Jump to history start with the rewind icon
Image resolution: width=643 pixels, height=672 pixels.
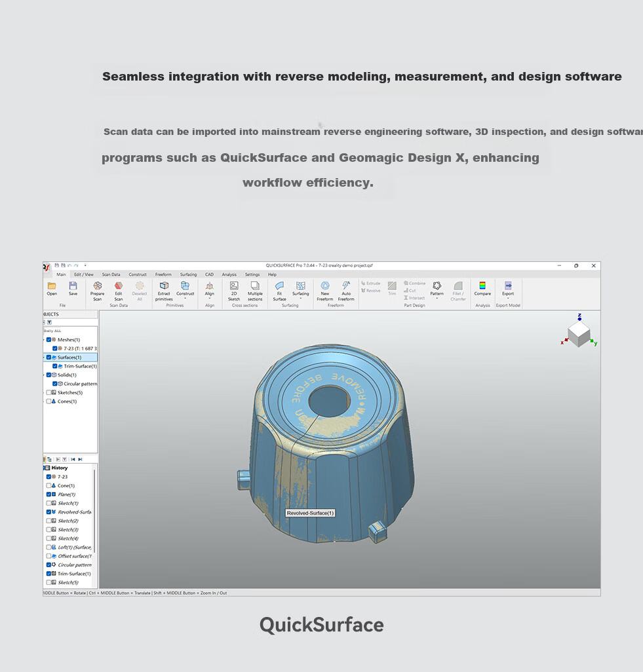(x=73, y=459)
